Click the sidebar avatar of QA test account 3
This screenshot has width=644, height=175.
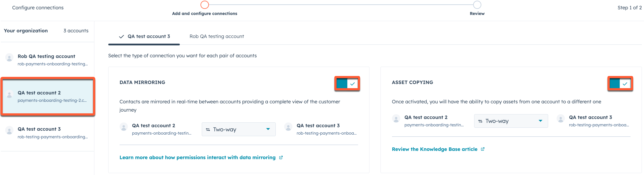10,130
